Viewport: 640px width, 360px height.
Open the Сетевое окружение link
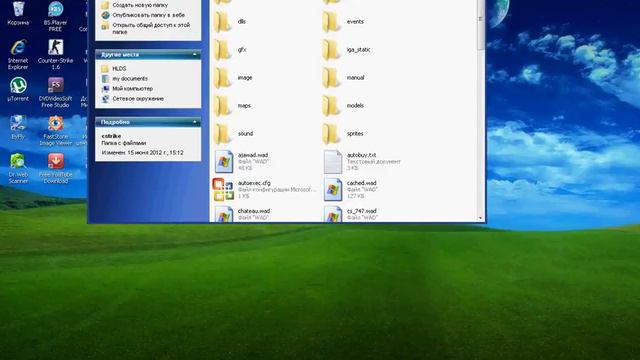[138, 99]
